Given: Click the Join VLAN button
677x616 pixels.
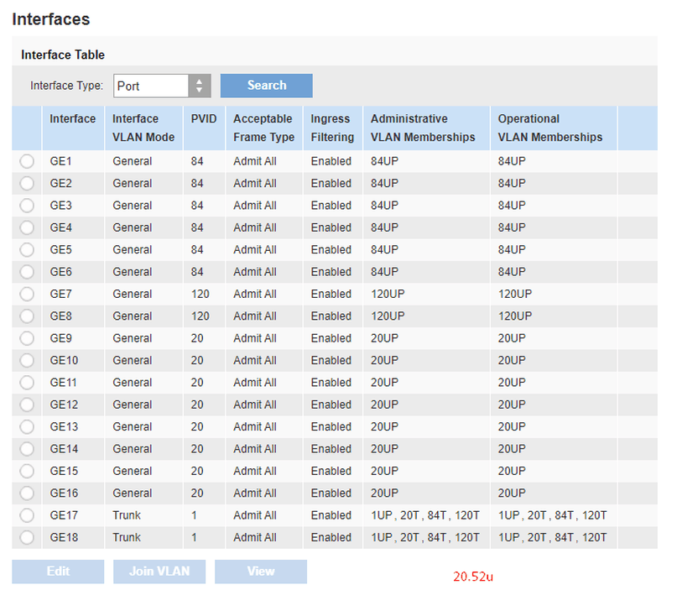Looking at the screenshot, I should (x=159, y=572).
